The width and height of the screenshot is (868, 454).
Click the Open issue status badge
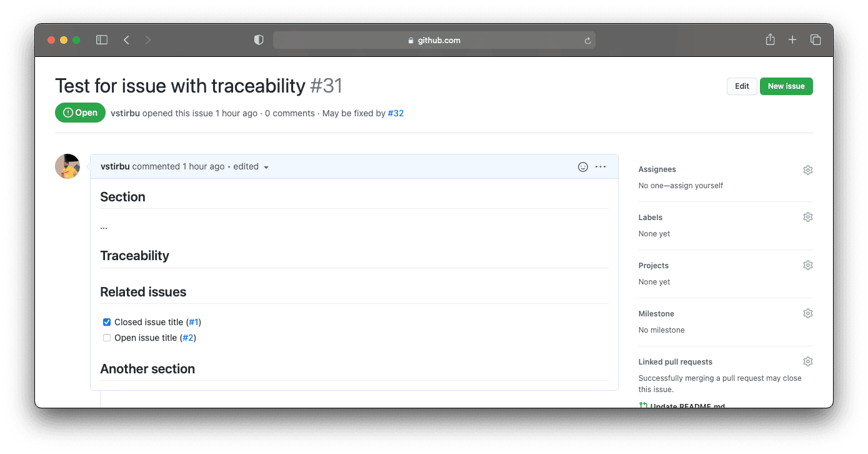pos(80,113)
